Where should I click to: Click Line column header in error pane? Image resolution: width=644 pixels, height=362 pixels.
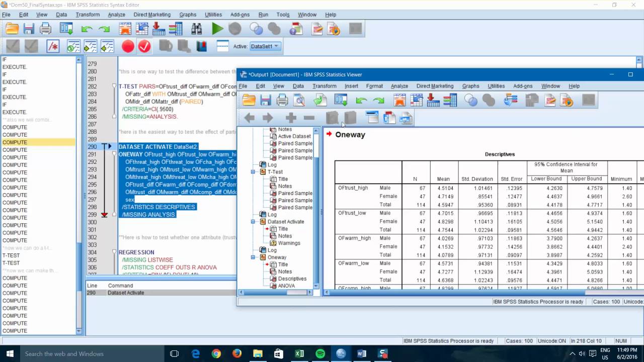point(92,286)
